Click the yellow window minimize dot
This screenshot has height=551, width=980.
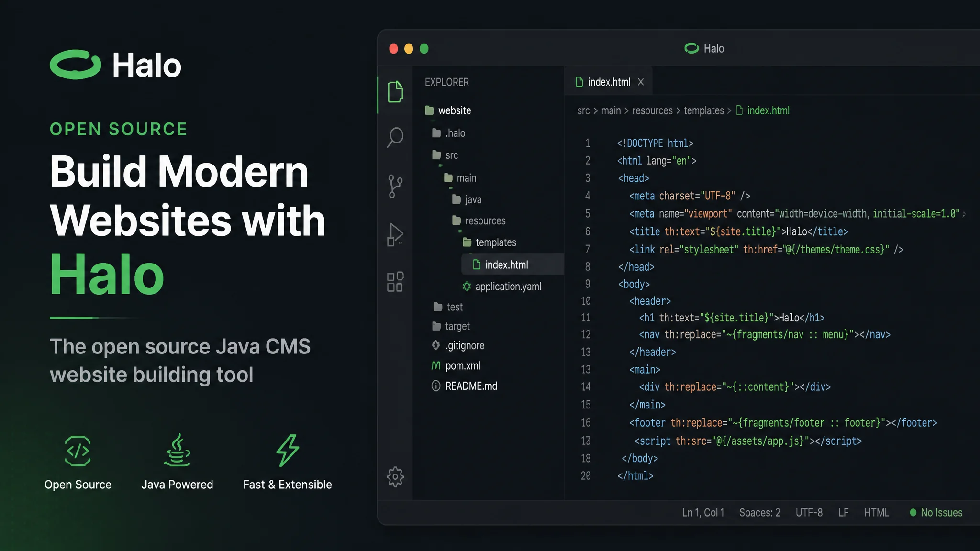click(409, 49)
